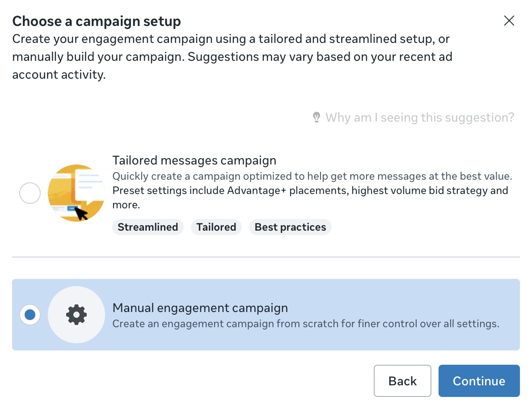Viewport: 532px width, 409px height.
Task: Click the lightbulb icon next to the suggestion link
Action: click(x=317, y=117)
